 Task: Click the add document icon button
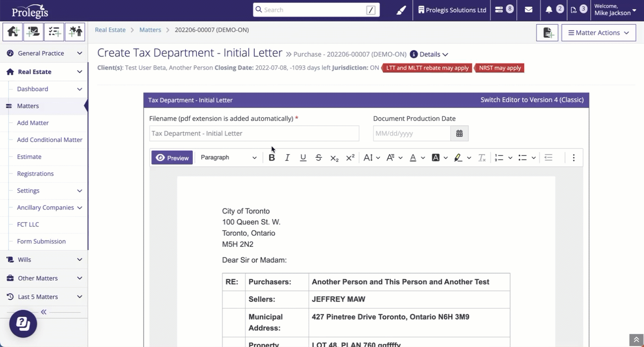[x=547, y=33]
